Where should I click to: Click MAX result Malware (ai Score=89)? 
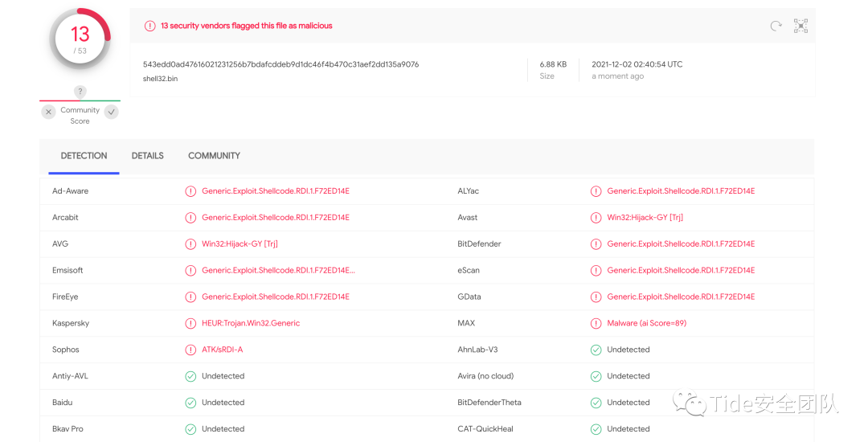coord(646,323)
